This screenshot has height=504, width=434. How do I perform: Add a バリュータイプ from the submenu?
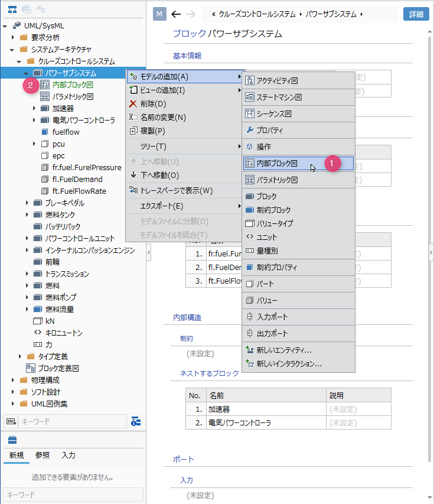[x=298, y=223]
